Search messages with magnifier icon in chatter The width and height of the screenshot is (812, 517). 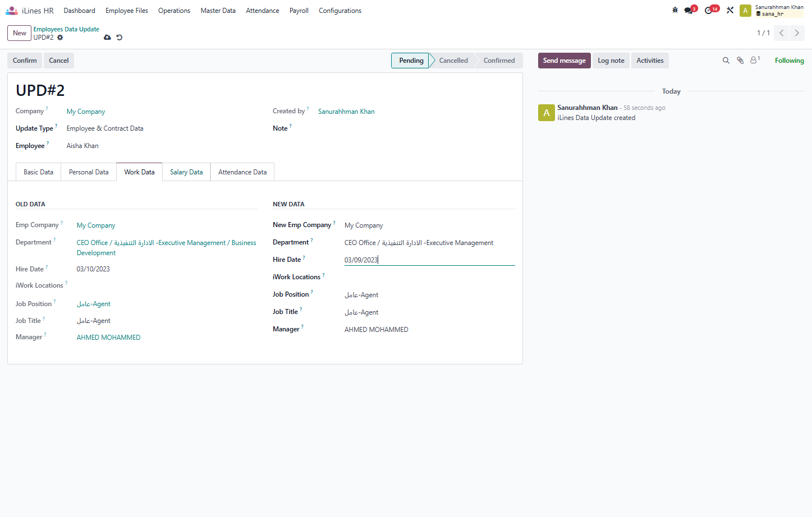(726, 61)
